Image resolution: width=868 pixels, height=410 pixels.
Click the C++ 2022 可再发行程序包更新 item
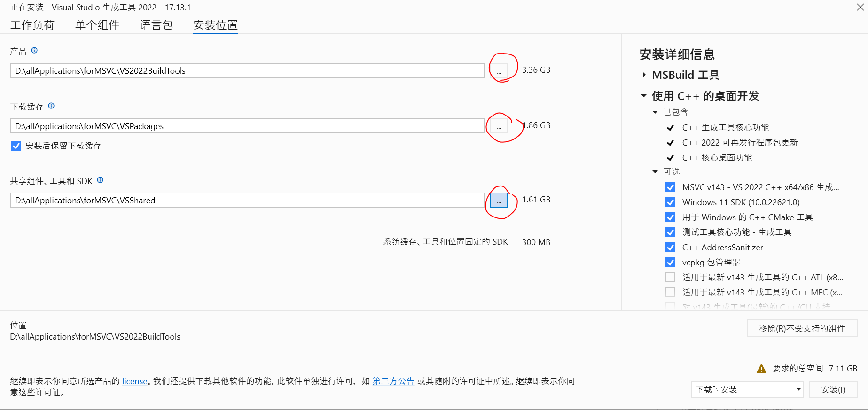click(x=740, y=142)
